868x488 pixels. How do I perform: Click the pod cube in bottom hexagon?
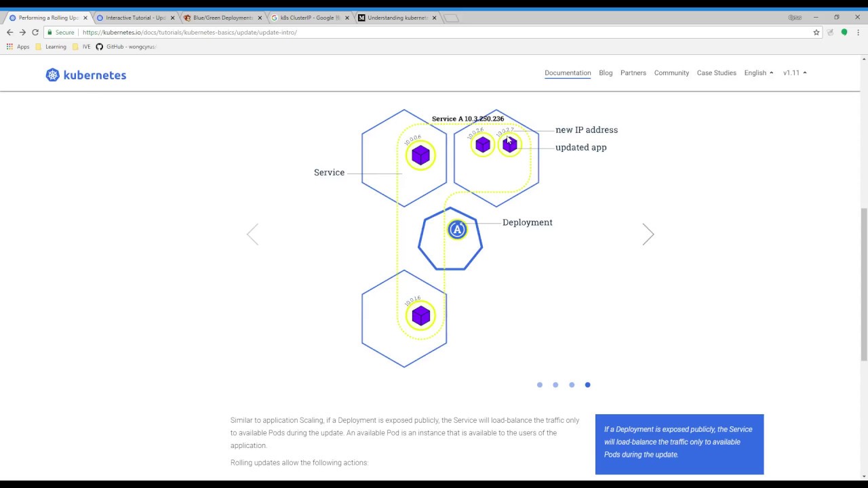pos(420,316)
